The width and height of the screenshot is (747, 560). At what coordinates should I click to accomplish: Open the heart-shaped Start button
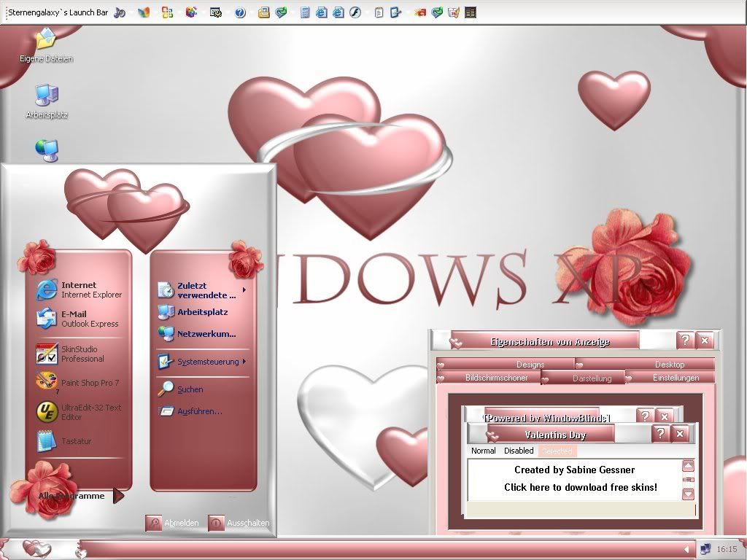tap(37, 549)
